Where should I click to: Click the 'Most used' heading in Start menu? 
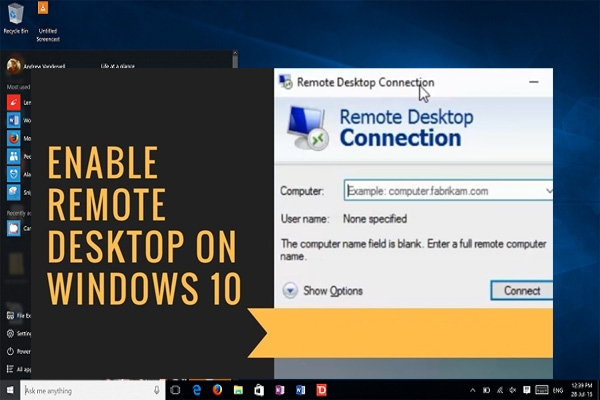click(x=18, y=87)
